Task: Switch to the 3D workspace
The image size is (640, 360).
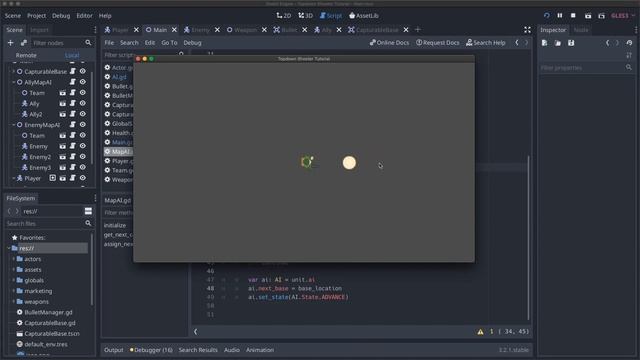Action: (x=305, y=16)
